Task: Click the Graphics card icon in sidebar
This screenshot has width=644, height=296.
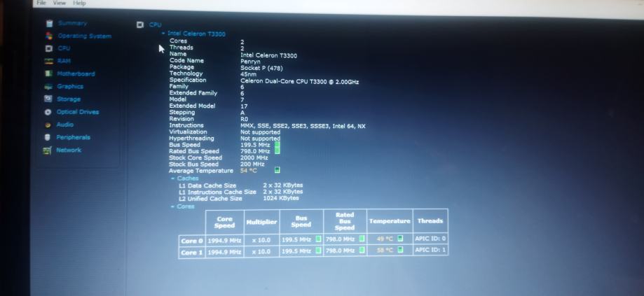Action: [x=48, y=87]
